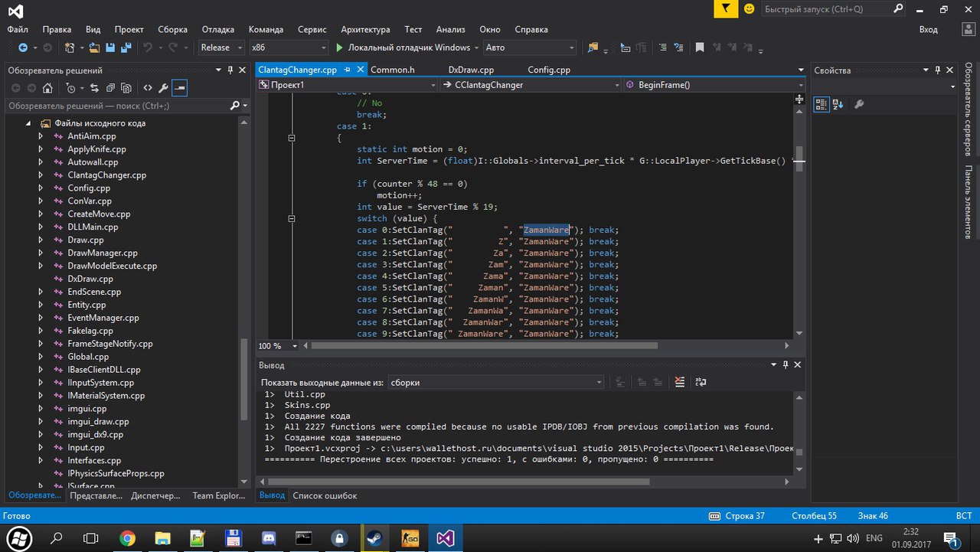Open the x86 platform dropdown
The height and width of the screenshot is (552, 980).
tap(288, 47)
